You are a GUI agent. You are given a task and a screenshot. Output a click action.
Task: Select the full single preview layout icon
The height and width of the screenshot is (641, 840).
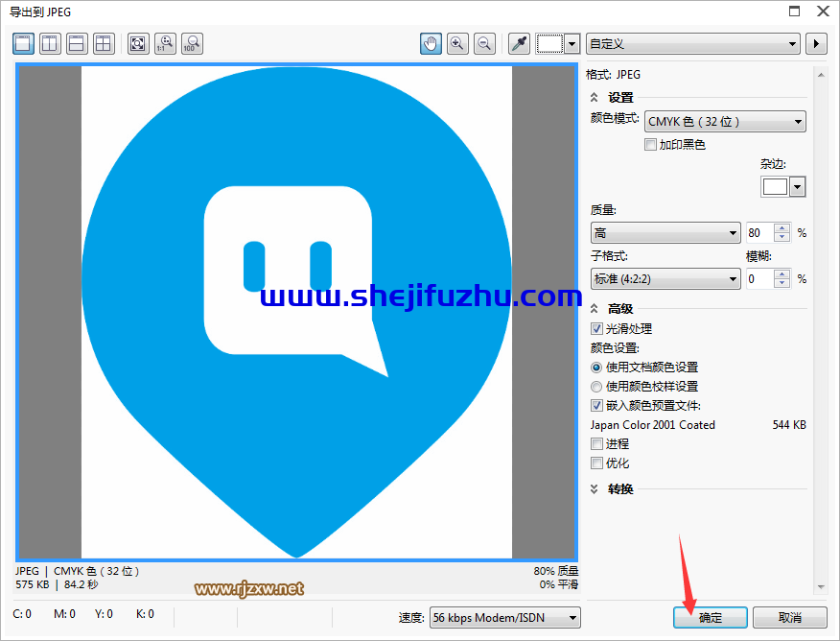click(x=24, y=43)
